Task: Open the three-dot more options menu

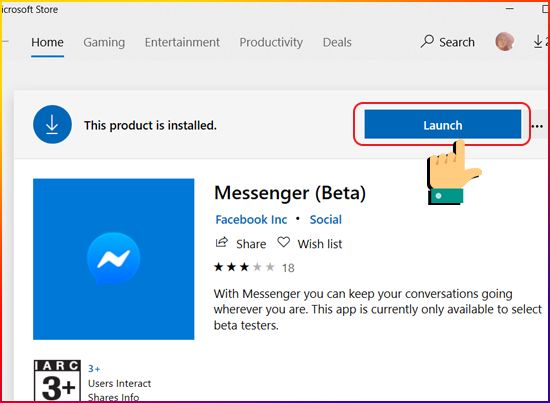Action: [537, 126]
